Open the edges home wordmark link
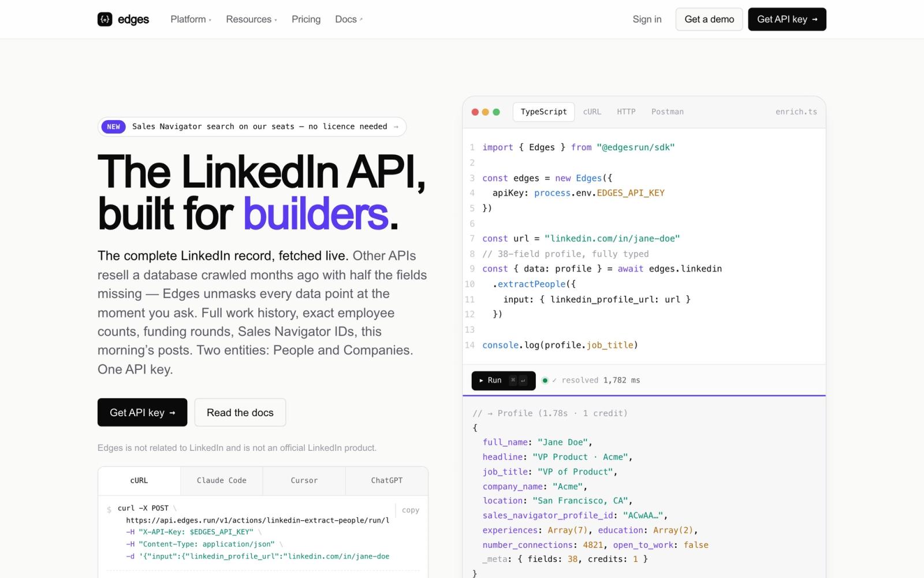The height and width of the screenshot is (578, 924). pyautogui.click(x=133, y=19)
